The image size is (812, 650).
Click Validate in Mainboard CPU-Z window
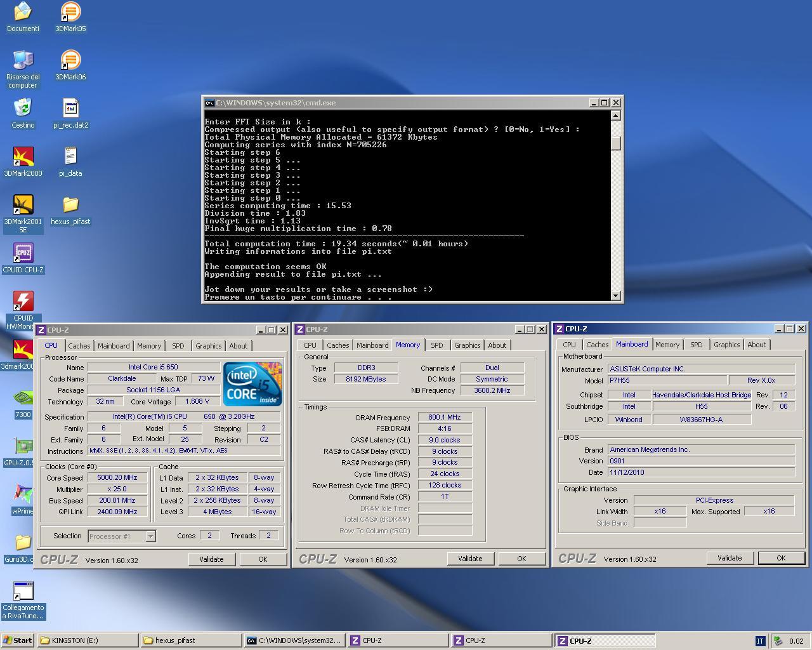pyautogui.click(x=730, y=558)
